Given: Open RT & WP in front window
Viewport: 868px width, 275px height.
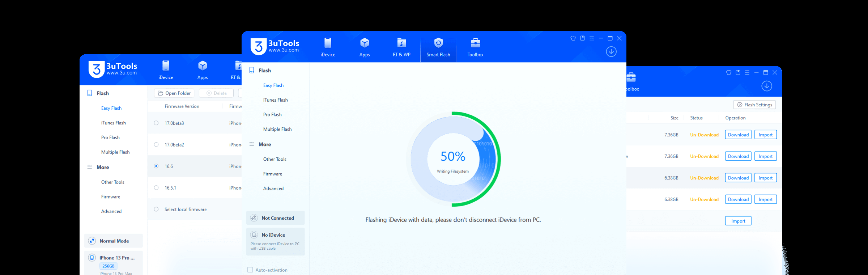Looking at the screenshot, I should click(x=401, y=47).
